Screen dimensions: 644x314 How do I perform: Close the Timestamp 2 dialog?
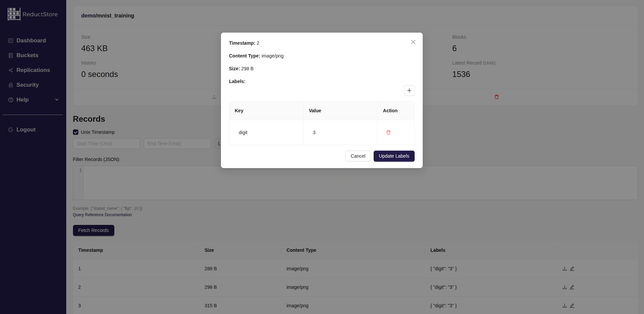point(413,42)
